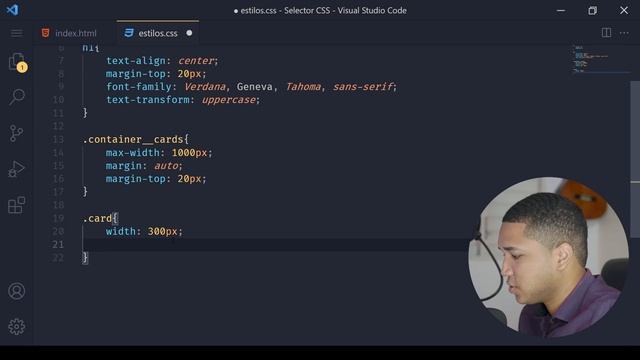Click the 'Tahoma' font value
The image size is (640, 360).
click(x=303, y=87)
